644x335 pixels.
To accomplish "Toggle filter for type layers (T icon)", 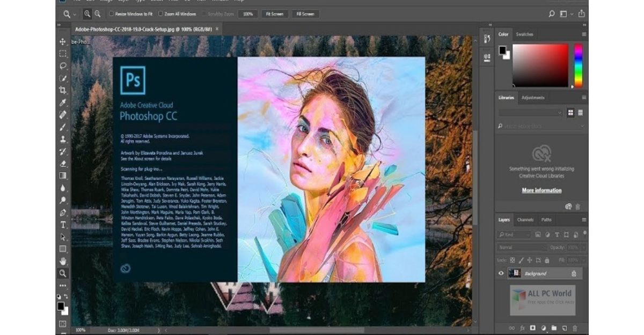I will coord(557,234).
